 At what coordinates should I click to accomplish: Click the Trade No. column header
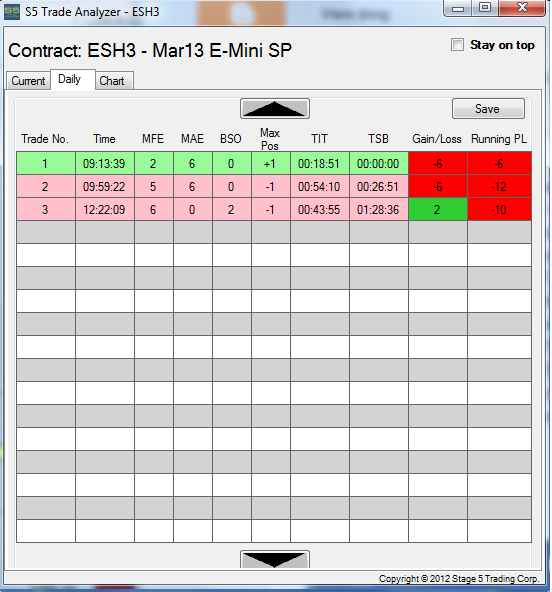coord(45,139)
